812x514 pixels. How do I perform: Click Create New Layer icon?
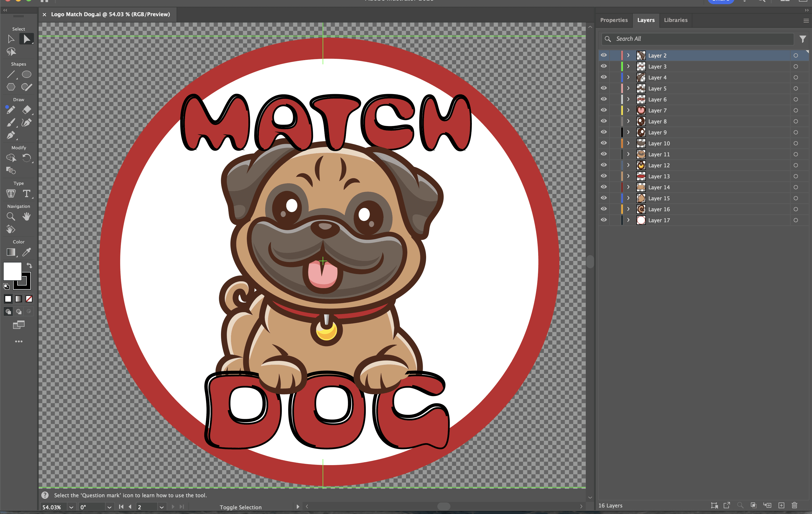pos(781,505)
